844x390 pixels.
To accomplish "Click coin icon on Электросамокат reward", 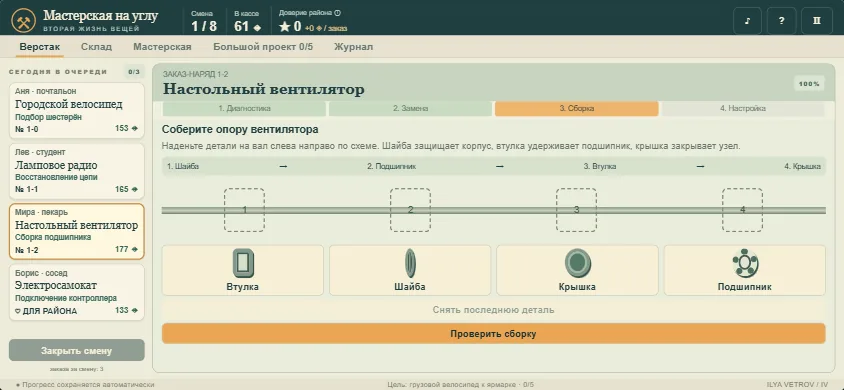I will (135, 311).
